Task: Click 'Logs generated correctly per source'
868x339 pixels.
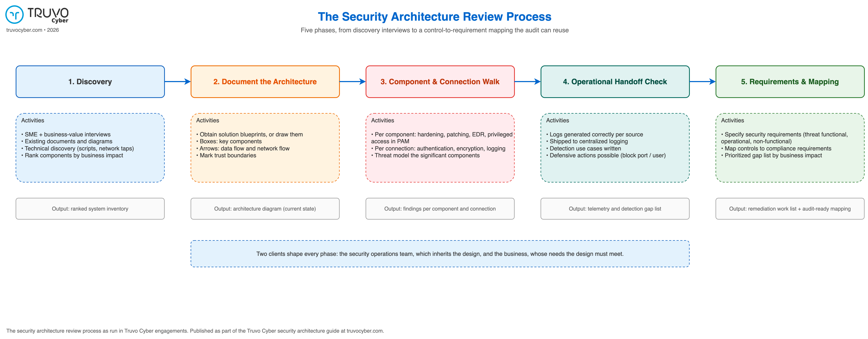Action: click(594, 134)
